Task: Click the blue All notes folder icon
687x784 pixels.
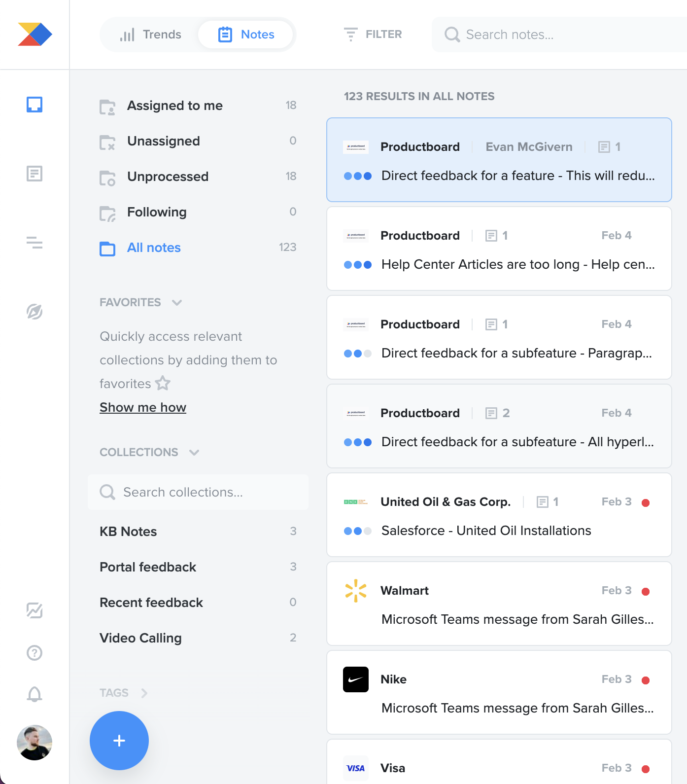Action: point(107,249)
